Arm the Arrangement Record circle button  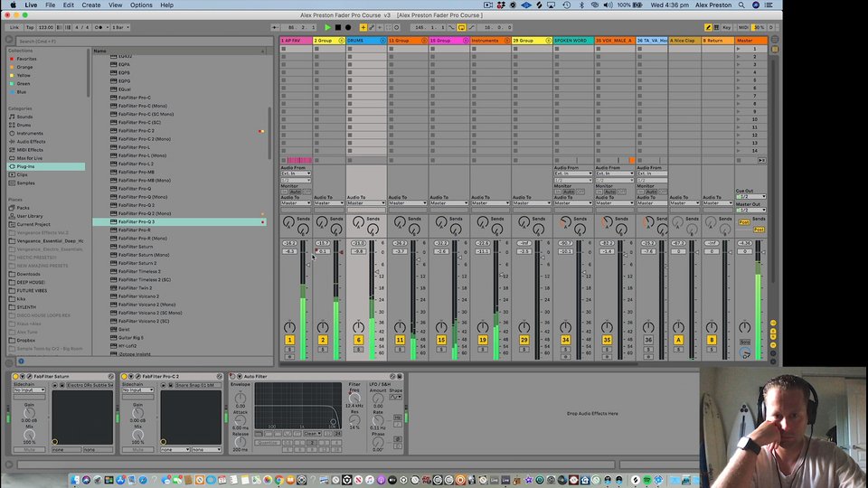[x=348, y=27]
